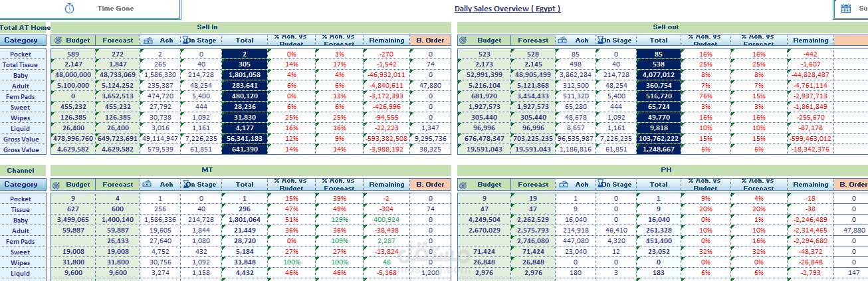
Task: Select the MT Baby total 1,801,064
Action: pyautogui.click(x=245, y=220)
